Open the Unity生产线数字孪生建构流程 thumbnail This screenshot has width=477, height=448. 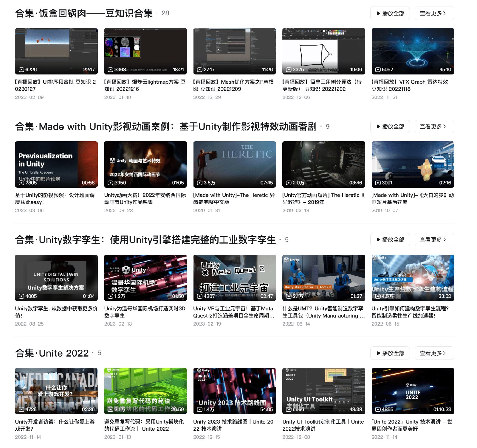[413, 278]
